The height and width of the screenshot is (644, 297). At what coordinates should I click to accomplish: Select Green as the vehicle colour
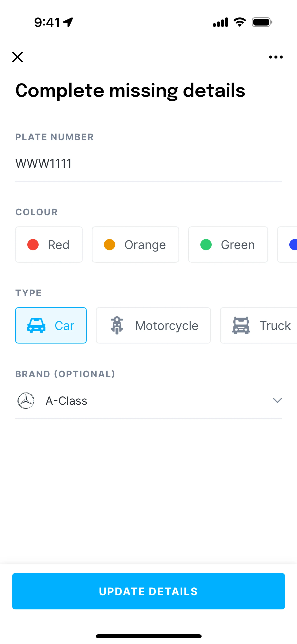click(228, 244)
